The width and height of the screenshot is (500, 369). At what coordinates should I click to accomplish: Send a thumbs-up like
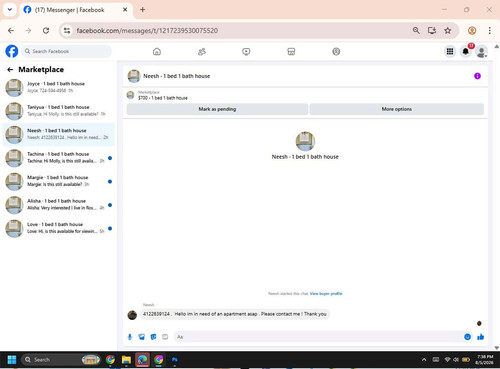[480, 337]
